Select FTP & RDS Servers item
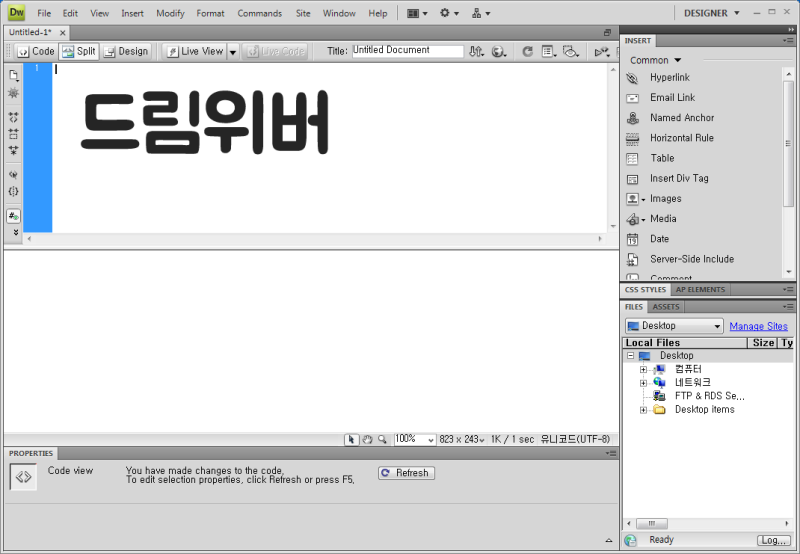The height and width of the screenshot is (554, 800). pyautogui.click(x=709, y=396)
